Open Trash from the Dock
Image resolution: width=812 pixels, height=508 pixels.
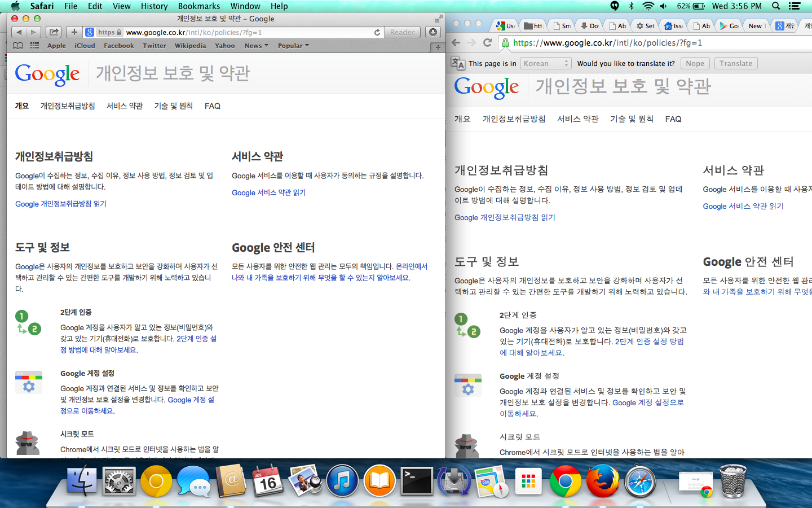733,481
